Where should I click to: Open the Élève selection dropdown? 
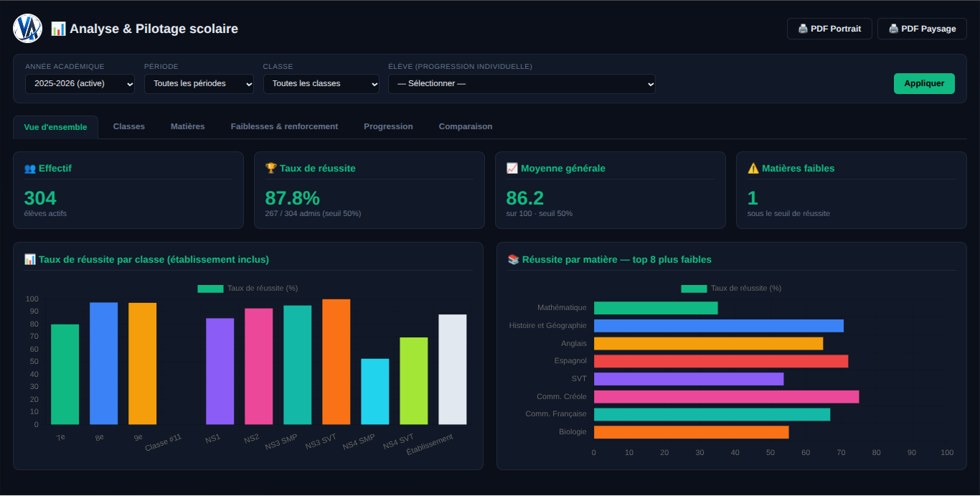click(x=522, y=84)
